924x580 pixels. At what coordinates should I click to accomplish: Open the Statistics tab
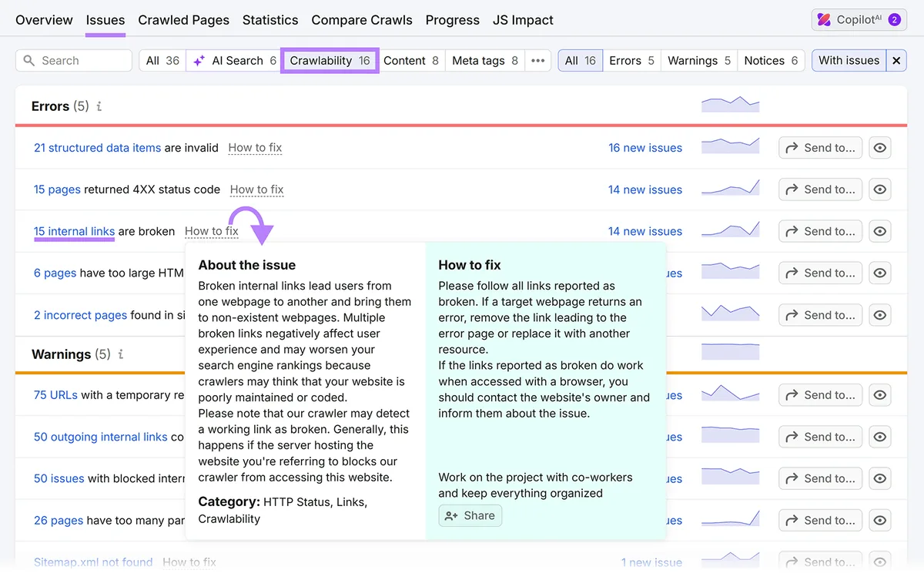(x=270, y=20)
